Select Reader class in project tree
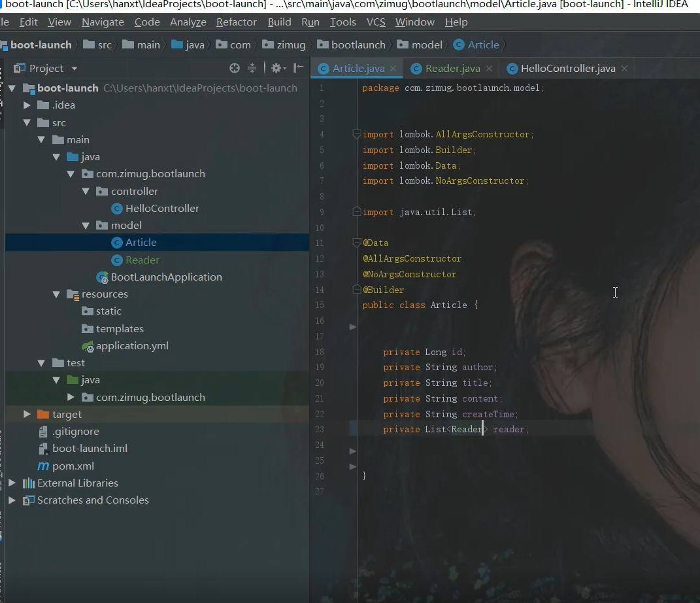This screenshot has height=603, width=700. (142, 260)
